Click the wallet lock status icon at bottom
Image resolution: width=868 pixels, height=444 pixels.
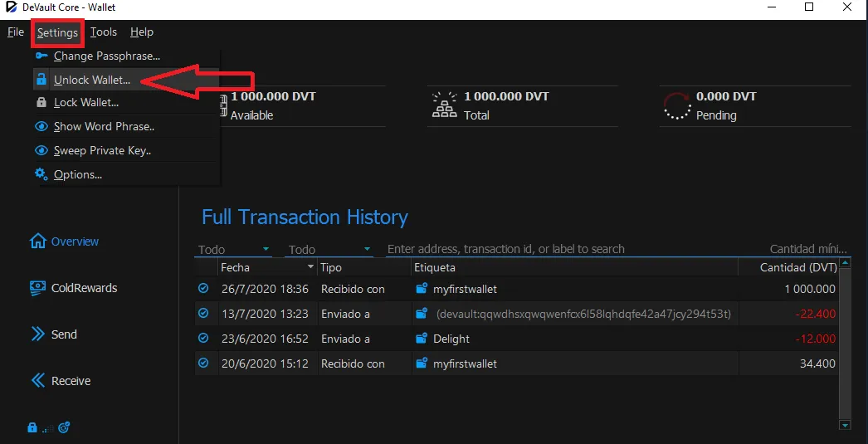point(32,427)
